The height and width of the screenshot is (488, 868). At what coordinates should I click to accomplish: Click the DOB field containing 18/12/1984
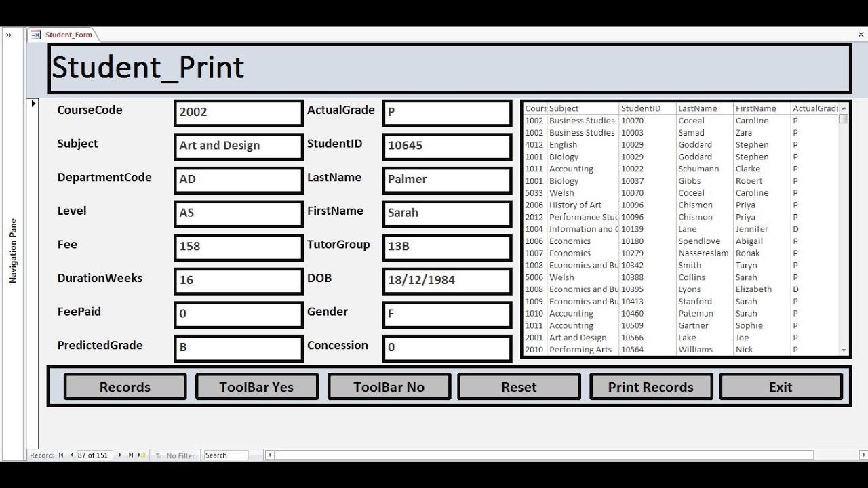coord(447,281)
